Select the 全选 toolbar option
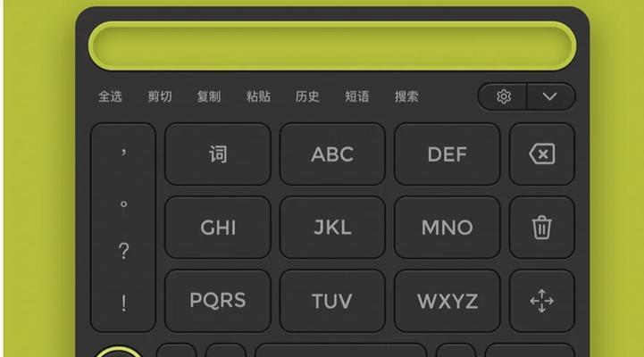644x357 pixels. click(110, 97)
